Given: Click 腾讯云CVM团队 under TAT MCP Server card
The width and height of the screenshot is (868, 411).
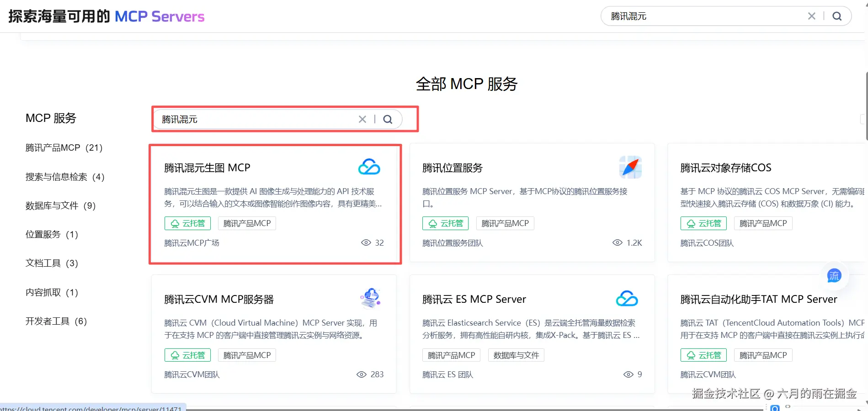Looking at the screenshot, I should coord(708,374).
